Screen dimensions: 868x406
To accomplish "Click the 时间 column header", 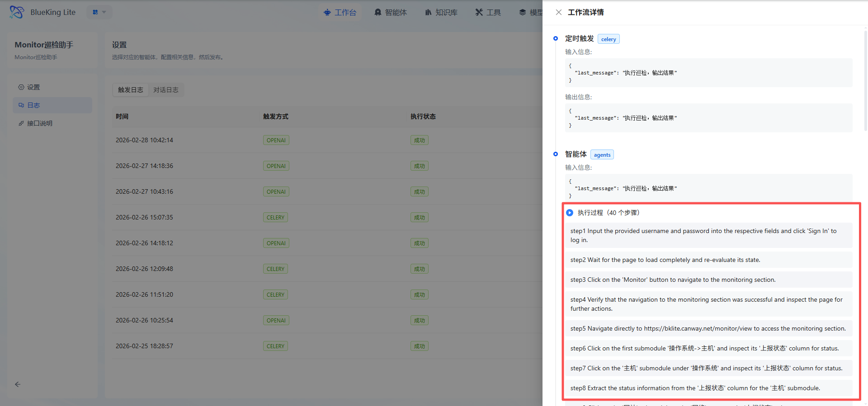I will click(x=122, y=117).
